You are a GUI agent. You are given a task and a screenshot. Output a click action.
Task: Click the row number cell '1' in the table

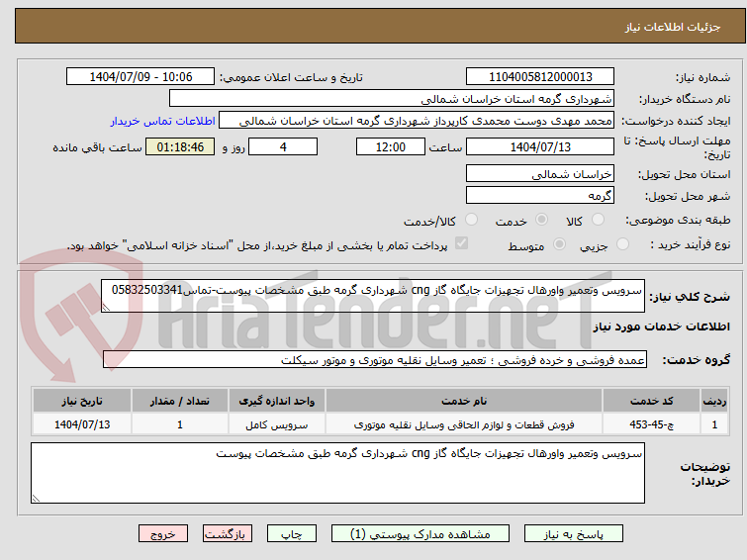click(714, 424)
